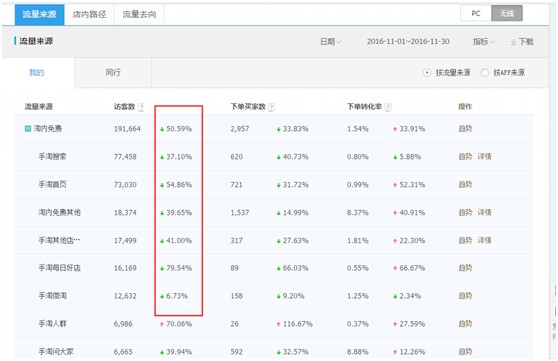Click the help icon beside 下单转化率
The height and width of the screenshot is (361, 558).
pyautogui.click(x=388, y=107)
